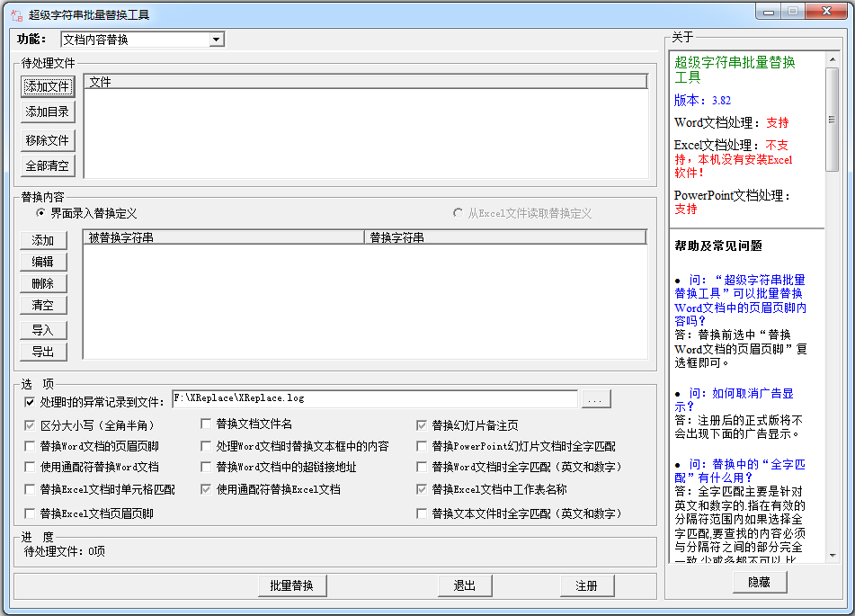855x616 pixels.
Task: Enable 替换Word文档中的超链接地址 checkbox
Action: point(206,467)
